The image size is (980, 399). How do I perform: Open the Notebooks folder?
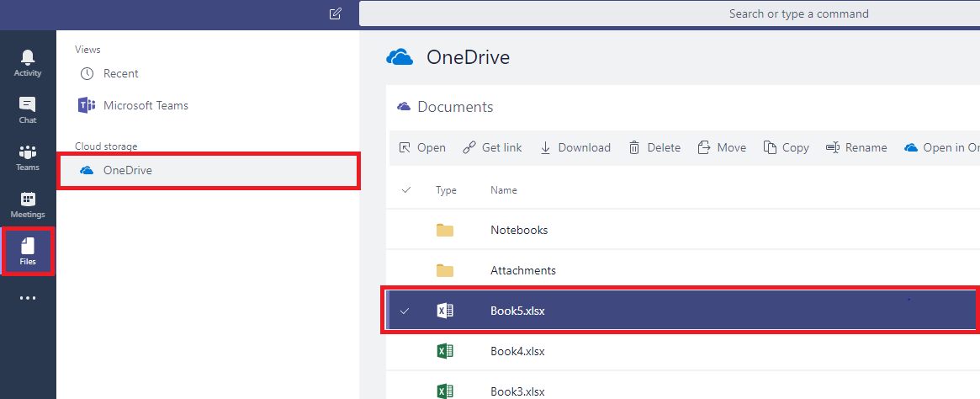coord(519,230)
